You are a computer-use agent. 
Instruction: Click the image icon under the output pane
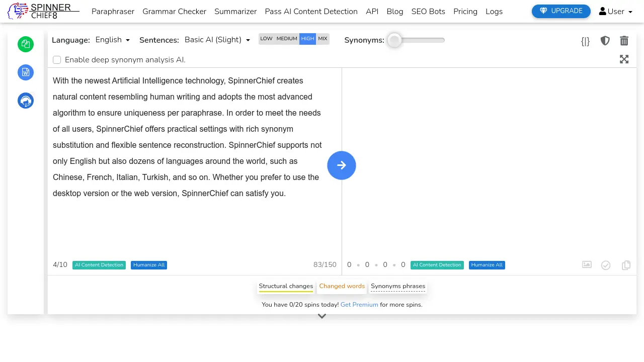tap(587, 264)
